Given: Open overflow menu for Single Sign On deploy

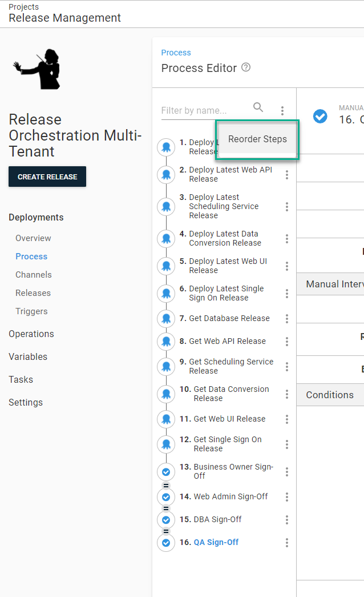Looking at the screenshot, I should pyautogui.click(x=287, y=293).
